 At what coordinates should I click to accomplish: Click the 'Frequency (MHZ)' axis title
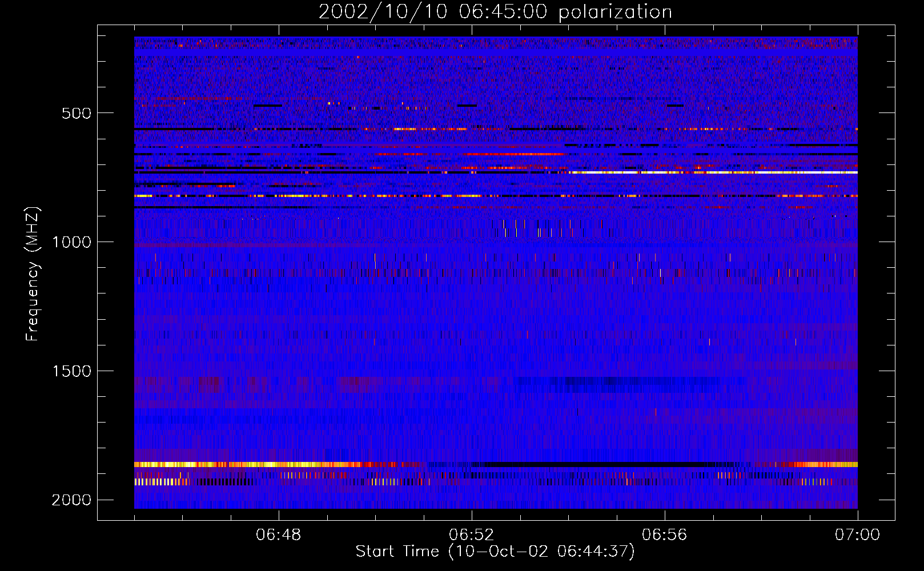(33, 274)
